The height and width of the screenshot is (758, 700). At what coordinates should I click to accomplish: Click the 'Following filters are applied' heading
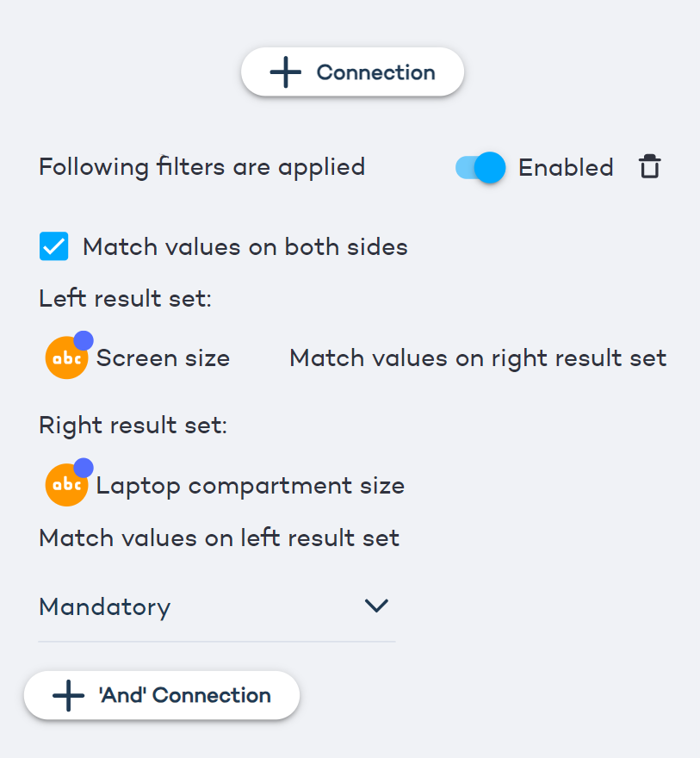[x=201, y=166]
